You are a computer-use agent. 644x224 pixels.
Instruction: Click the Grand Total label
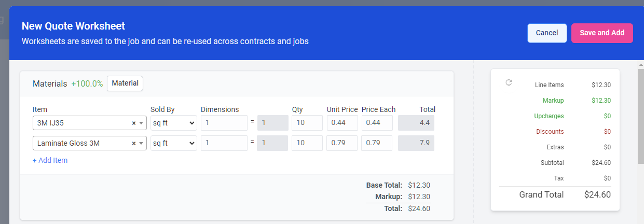[541, 195]
